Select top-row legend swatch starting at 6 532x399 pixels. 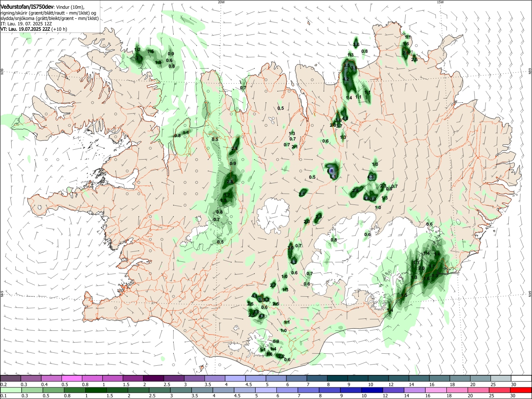(x=296, y=378)
